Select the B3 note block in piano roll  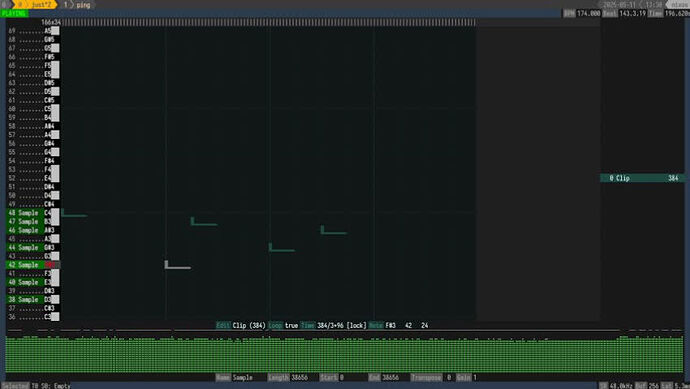coord(204,221)
